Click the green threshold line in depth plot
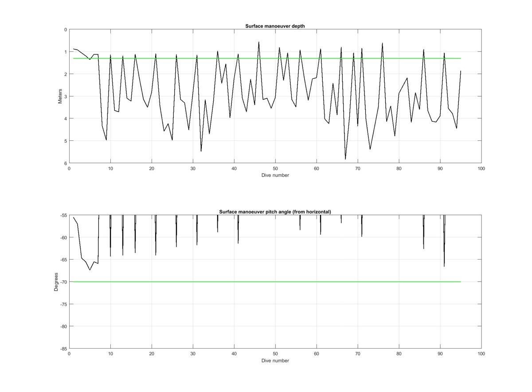 [x=267, y=58]
